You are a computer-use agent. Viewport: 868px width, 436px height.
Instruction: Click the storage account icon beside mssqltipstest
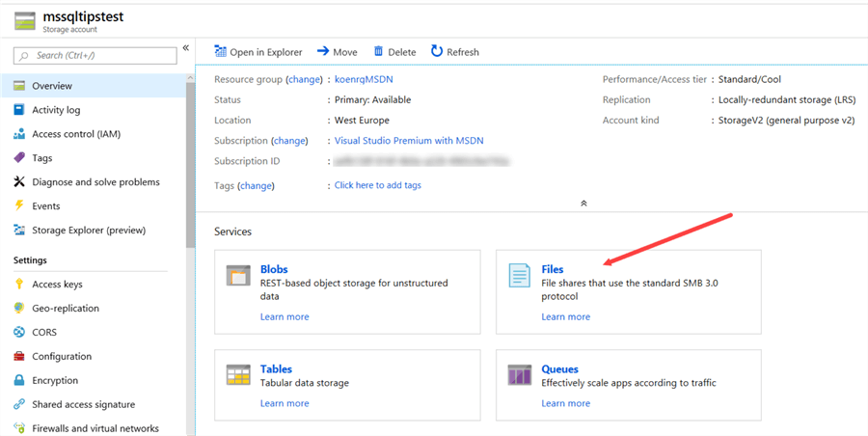(24, 20)
